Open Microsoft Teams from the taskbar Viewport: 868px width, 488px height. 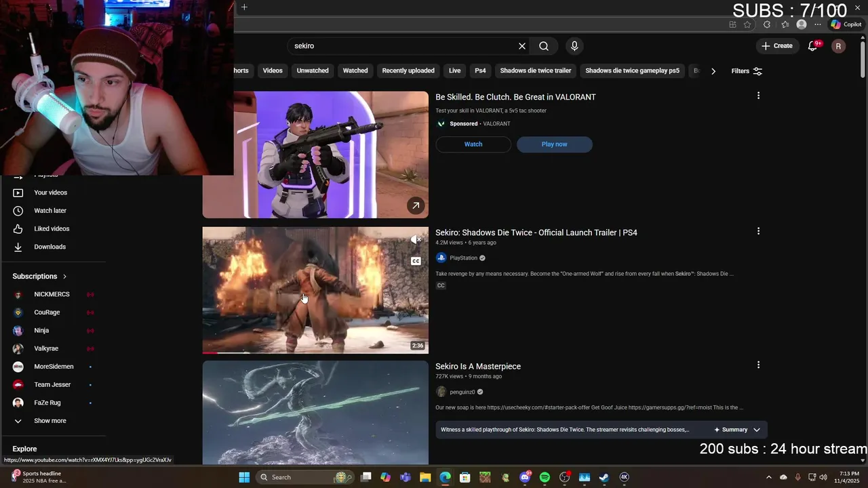(x=406, y=477)
